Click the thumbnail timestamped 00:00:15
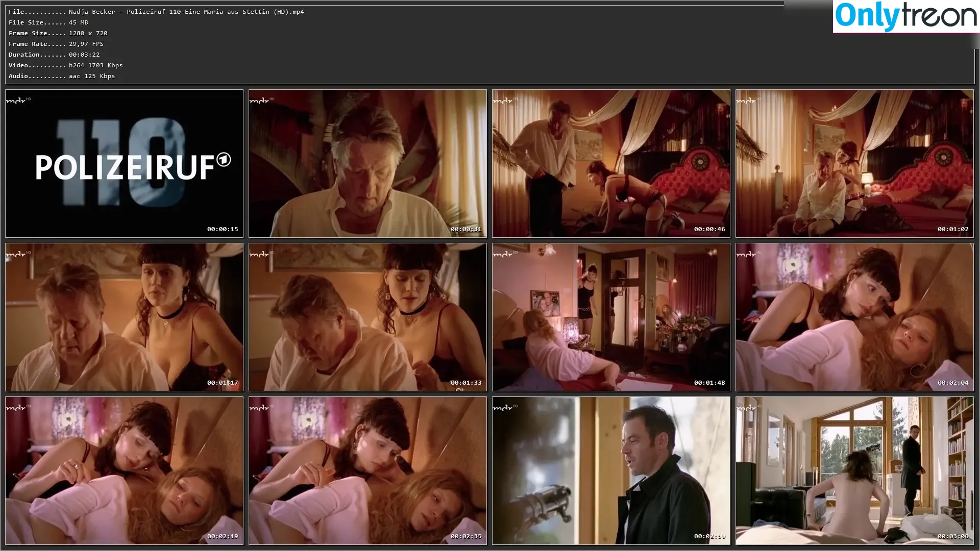 [x=124, y=164]
